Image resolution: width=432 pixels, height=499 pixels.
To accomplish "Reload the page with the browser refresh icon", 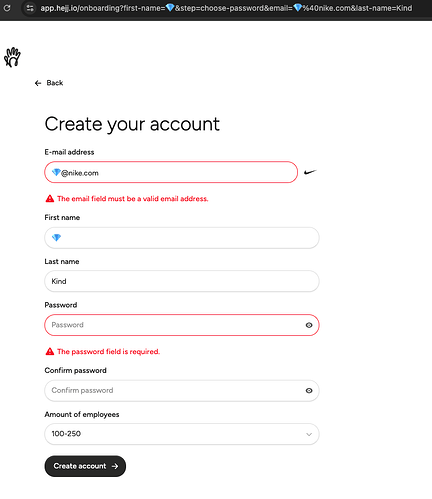I will pyautogui.click(x=7, y=8).
